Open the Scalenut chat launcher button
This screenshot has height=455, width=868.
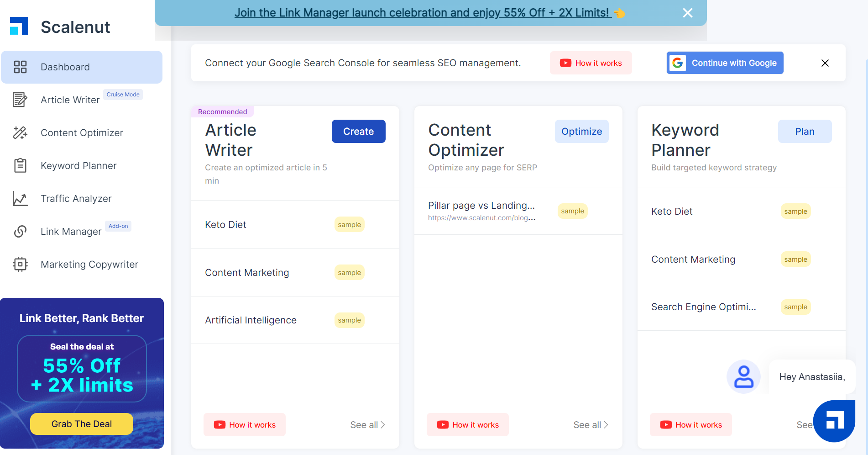click(x=834, y=421)
